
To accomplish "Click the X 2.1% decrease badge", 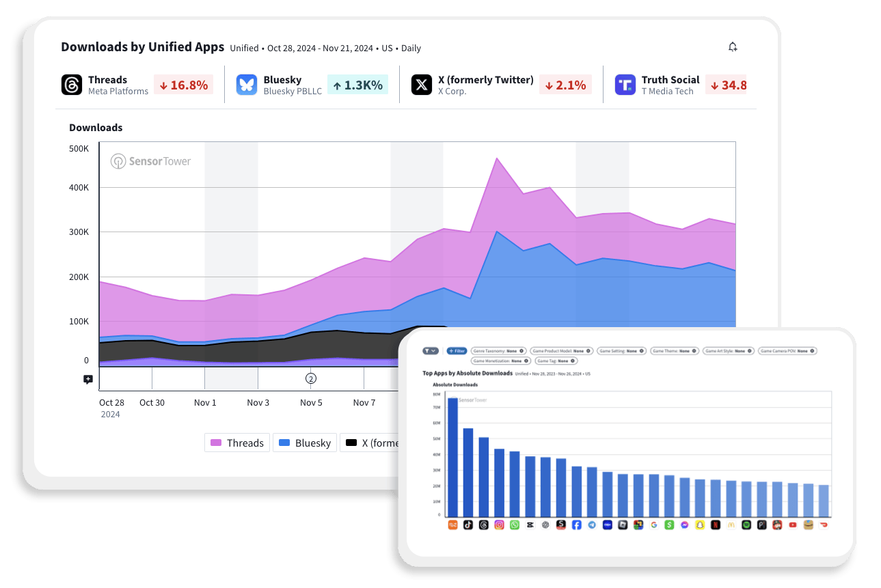I will 565,85.
